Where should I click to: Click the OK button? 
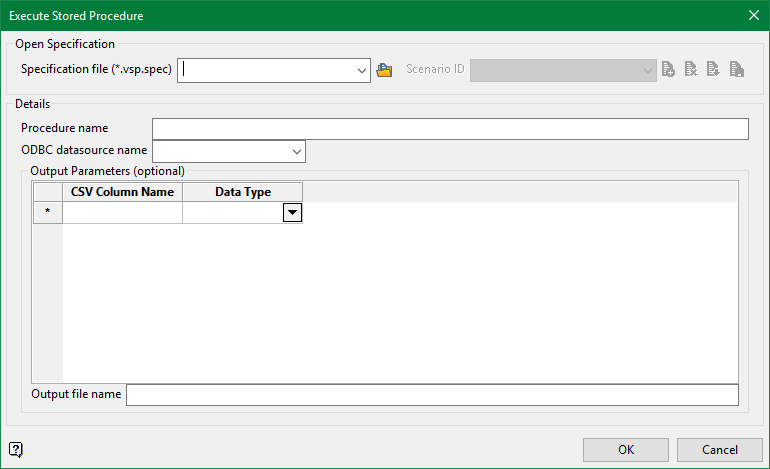pos(626,450)
